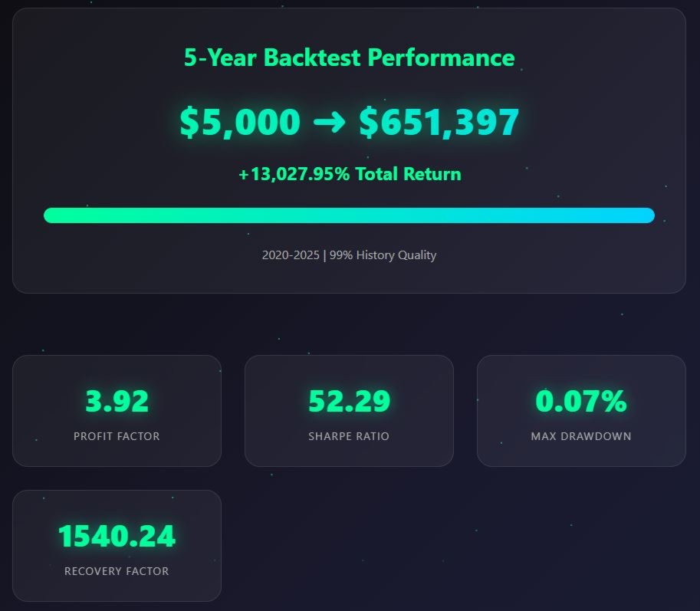This screenshot has width=700, height=611.
Task: Click the $651,397 ending balance value
Action: [439, 122]
